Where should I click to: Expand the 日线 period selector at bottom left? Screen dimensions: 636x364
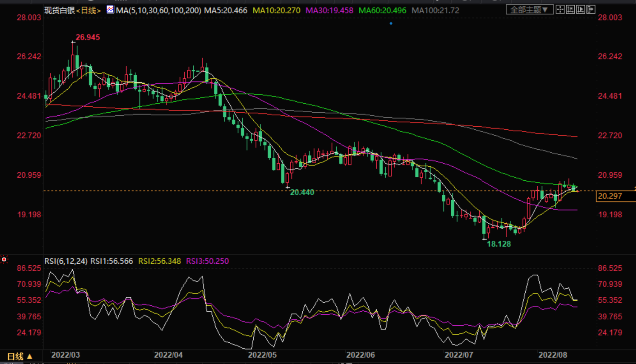20,356
